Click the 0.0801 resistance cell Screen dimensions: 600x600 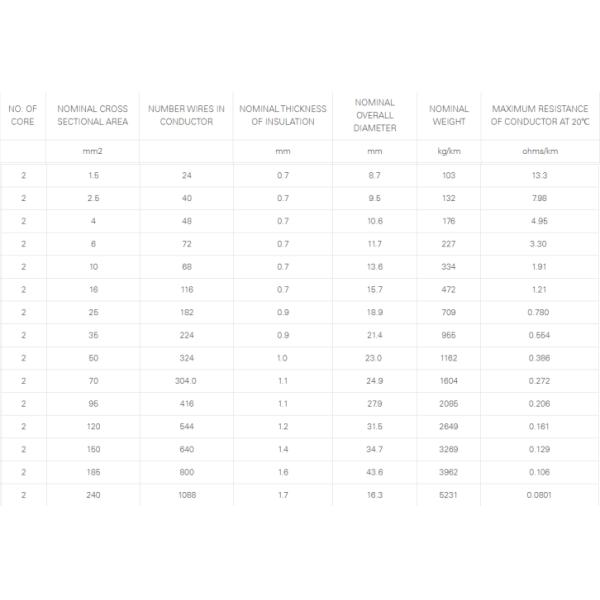(540, 494)
